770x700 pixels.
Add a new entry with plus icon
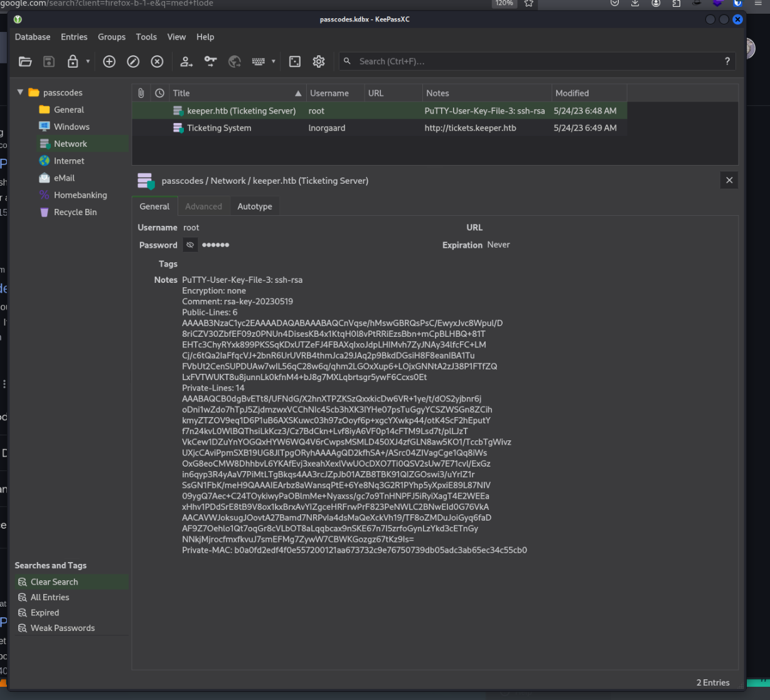pyautogui.click(x=109, y=61)
